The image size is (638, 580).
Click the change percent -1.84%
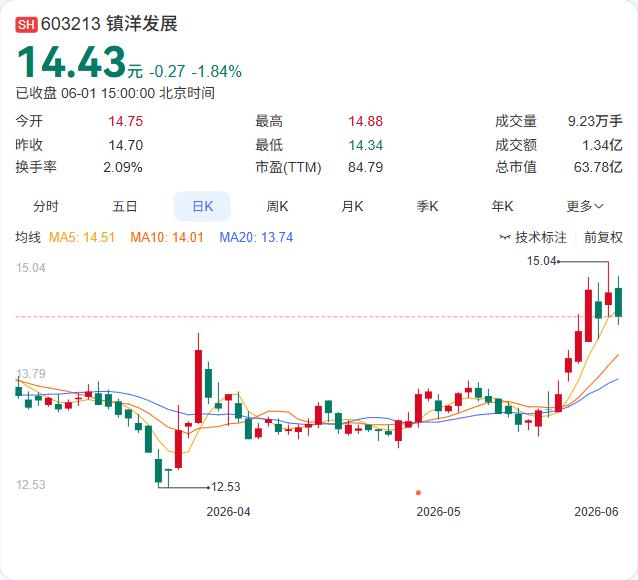(x=216, y=72)
